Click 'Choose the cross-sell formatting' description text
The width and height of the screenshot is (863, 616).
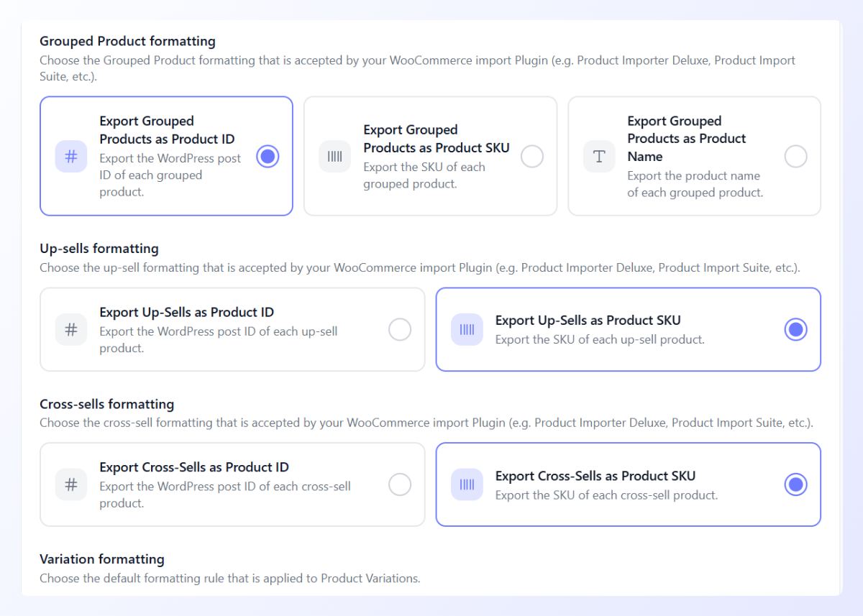[426, 423]
